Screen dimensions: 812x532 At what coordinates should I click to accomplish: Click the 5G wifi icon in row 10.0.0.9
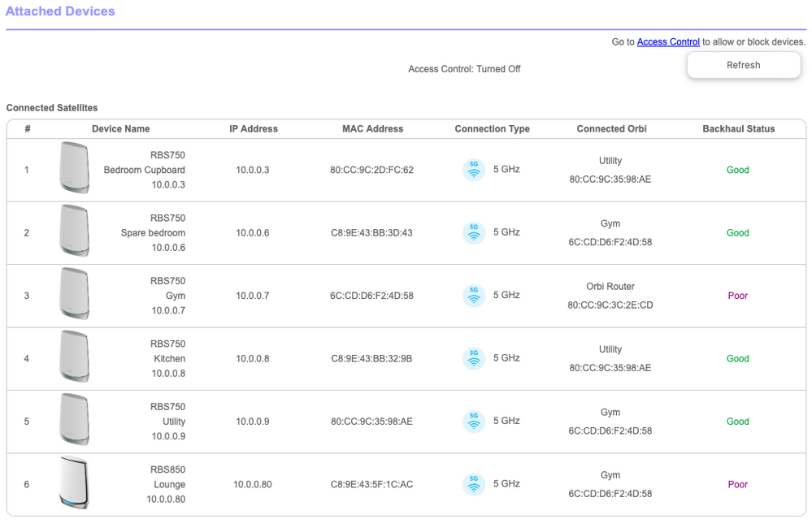[473, 422]
